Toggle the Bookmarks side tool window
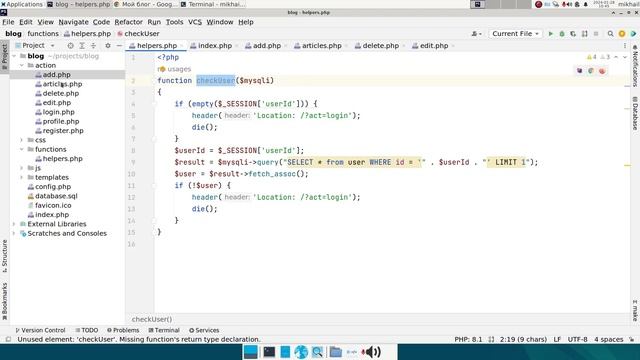 click(x=4, y=301)
